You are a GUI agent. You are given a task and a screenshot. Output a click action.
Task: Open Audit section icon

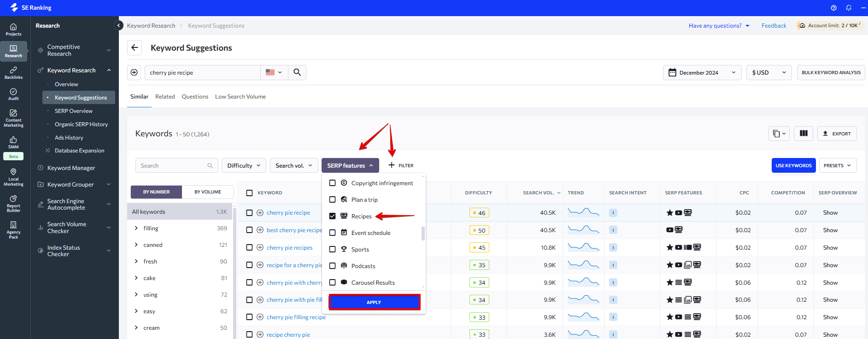[13, 94]
